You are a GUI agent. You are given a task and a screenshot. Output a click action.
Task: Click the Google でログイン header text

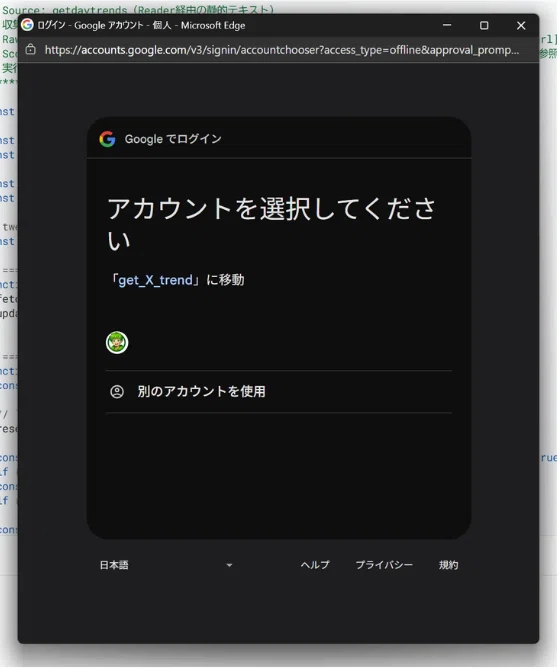click(173, 139)
